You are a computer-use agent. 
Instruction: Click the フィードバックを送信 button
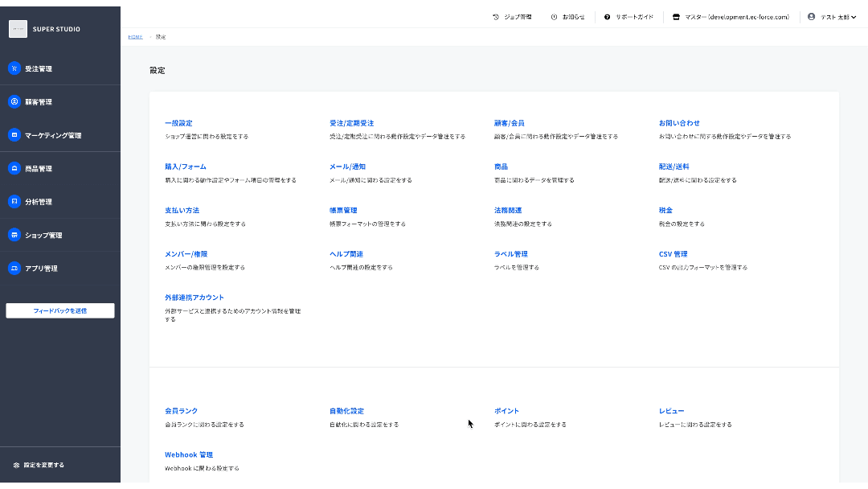point(59,310)
